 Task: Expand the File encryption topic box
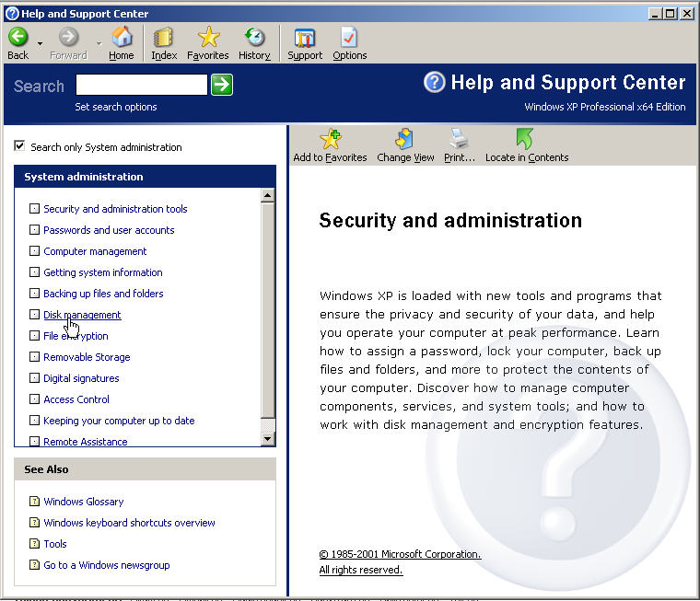[34, 336]
